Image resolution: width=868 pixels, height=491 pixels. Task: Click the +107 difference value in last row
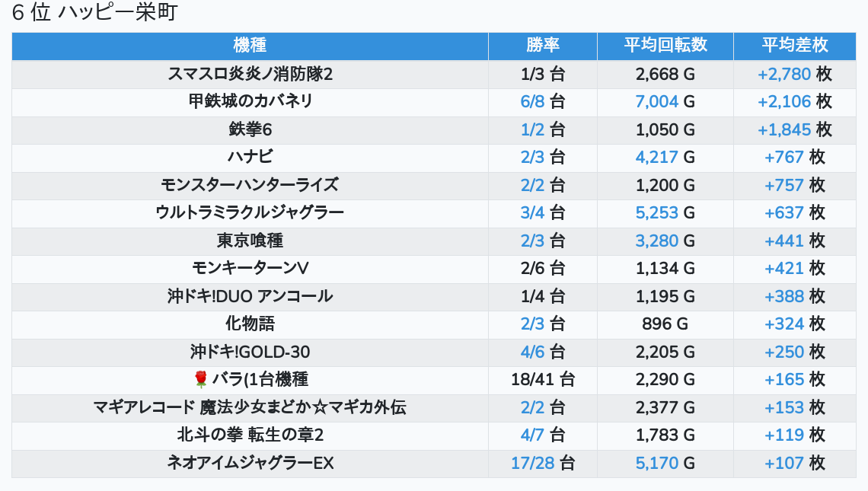[x=784, y=463]
